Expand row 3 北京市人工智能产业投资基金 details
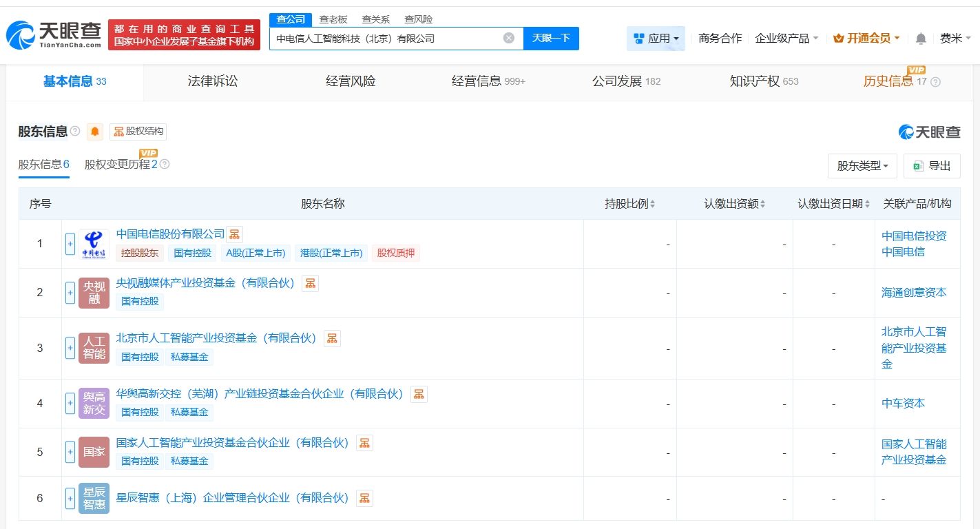The height and width of the screenshot is (529, 980). [x=70, y=348]
